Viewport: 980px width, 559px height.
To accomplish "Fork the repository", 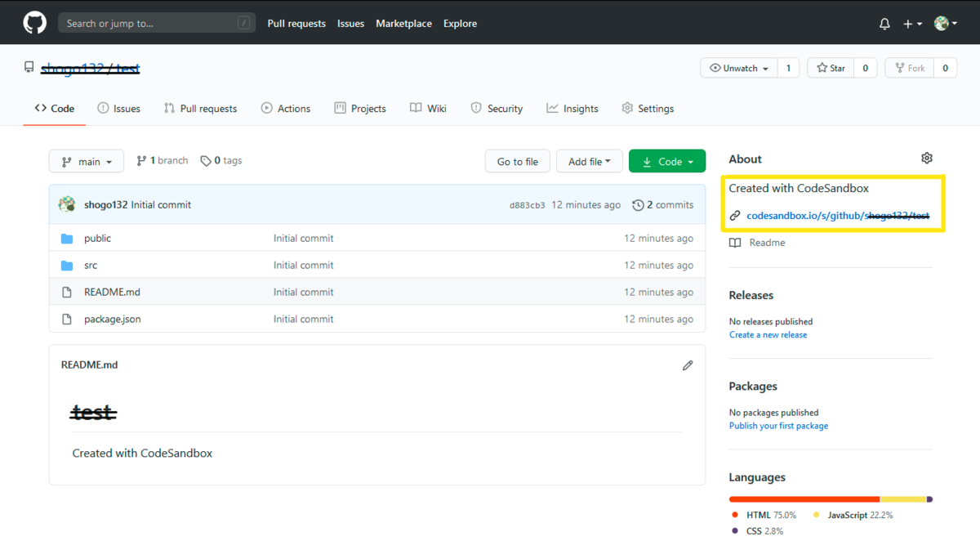I will (909, 68).
